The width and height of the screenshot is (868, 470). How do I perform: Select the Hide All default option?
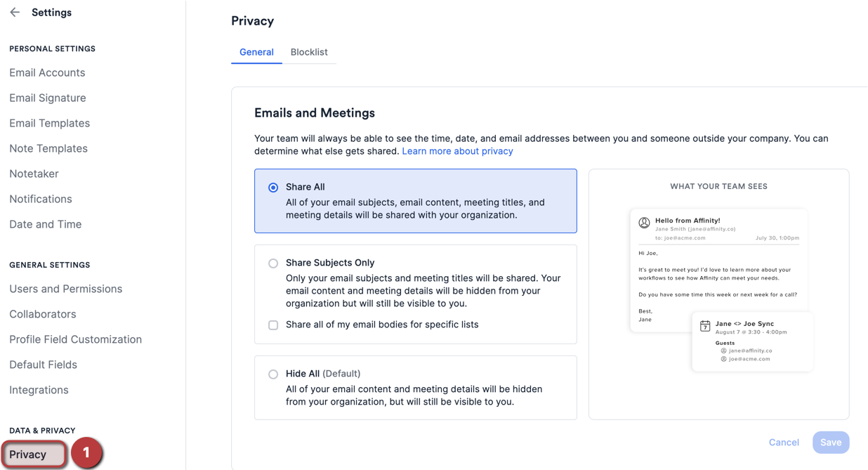pos(273,374)
